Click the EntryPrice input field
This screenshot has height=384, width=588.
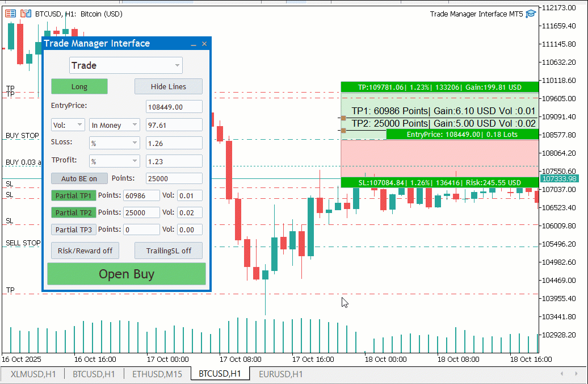[174, 106]
